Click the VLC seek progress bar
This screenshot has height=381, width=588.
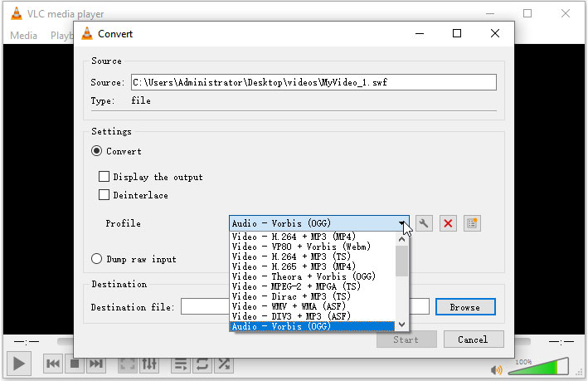click(66, 342)
